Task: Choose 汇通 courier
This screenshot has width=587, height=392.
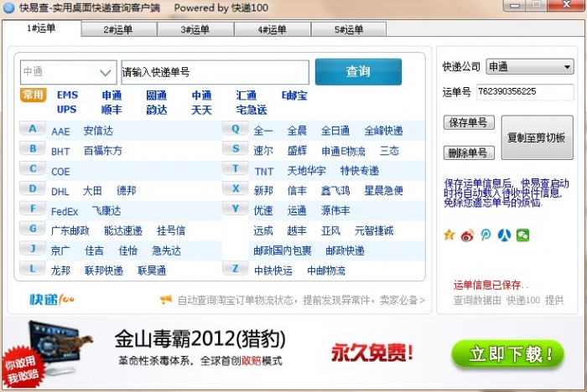Action: coord(247,95)
